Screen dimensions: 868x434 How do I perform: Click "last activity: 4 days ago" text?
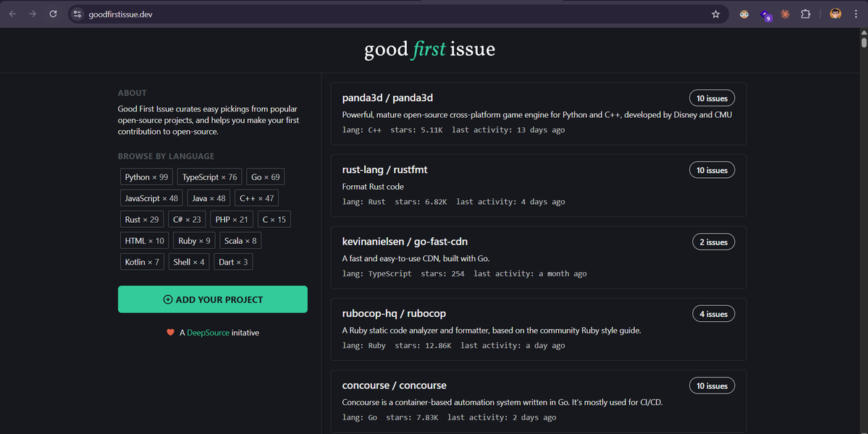coord(510,202)
